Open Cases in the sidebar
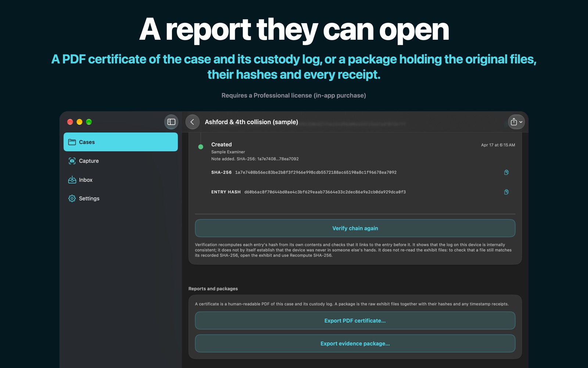 pyautogui.click(x=121, y=142)
